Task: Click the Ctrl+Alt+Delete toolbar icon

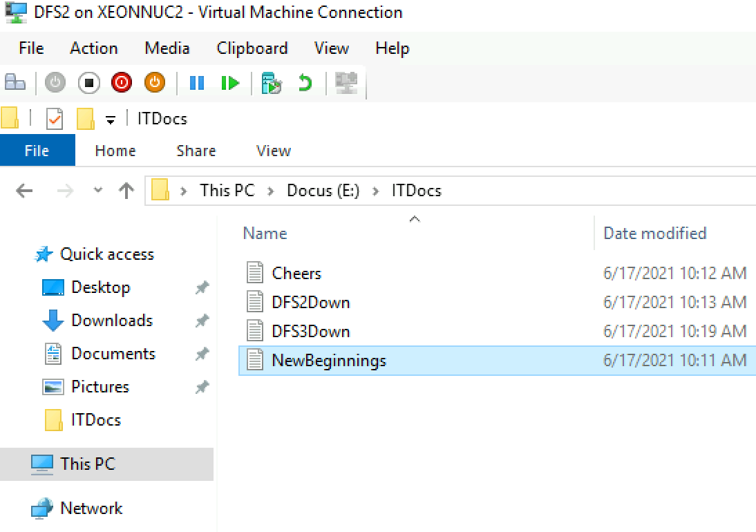Action: click(x=15, y=83)
